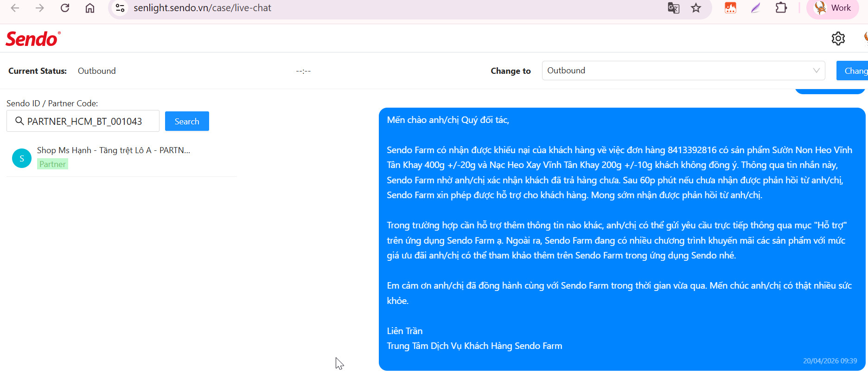Viewport: 868px width, 374px height.
Task: Click the Search button
Action: [187, 121]
